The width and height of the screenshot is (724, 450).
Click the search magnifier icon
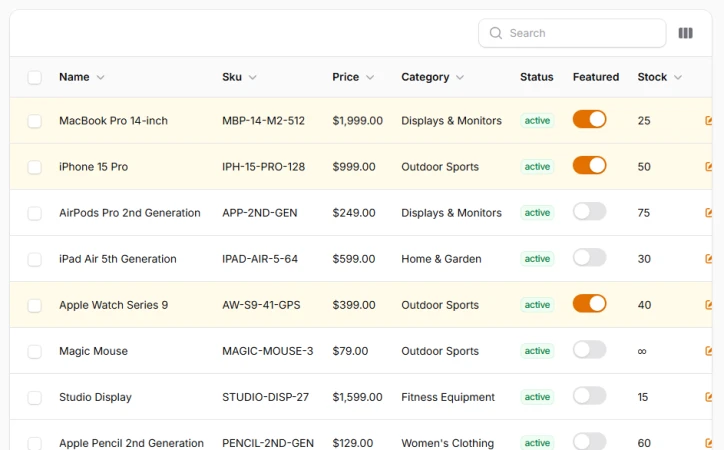495,33
